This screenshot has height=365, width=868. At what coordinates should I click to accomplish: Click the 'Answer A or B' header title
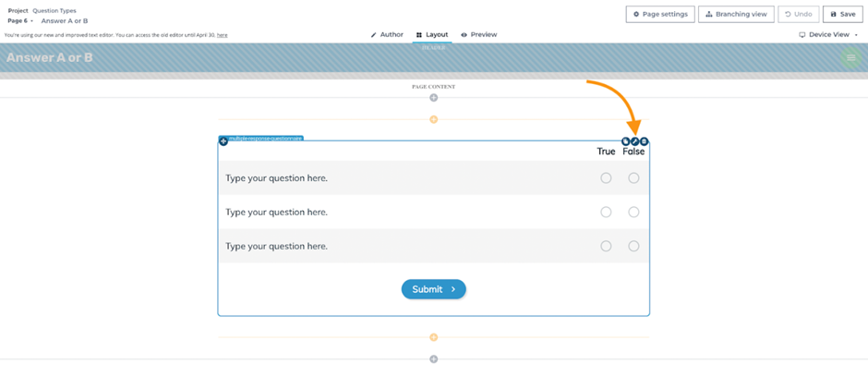49,57
